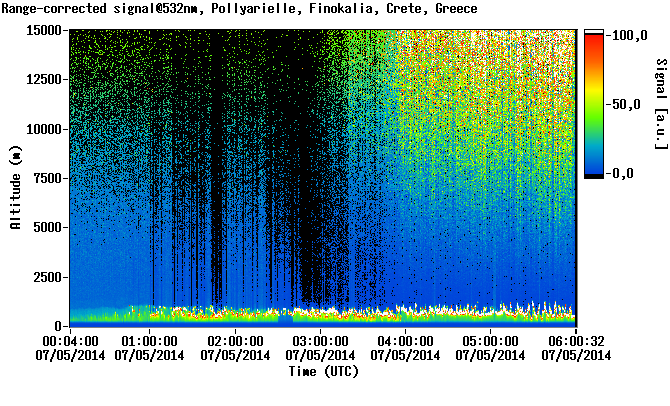Select the 03:00:00 time tick label

click(x=324, y=341)
